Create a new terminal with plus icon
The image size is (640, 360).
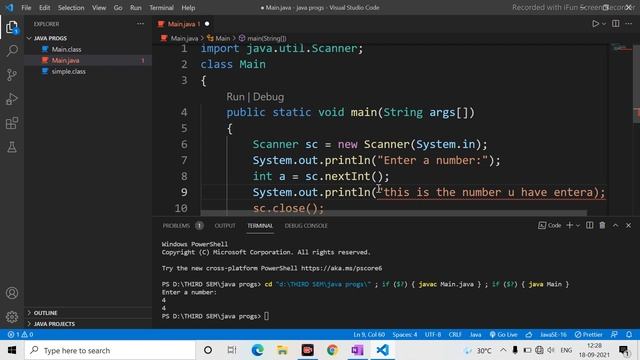point(570,225)
